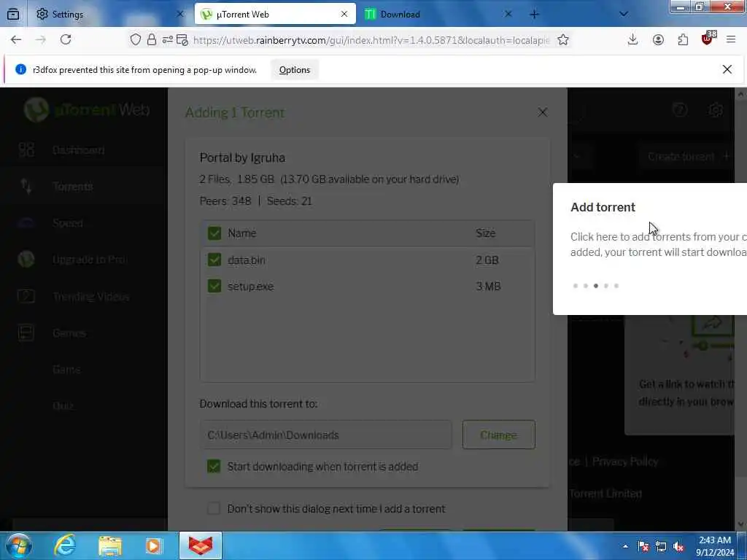Click the browser address bar URL
747x560 pixels.
pos(371,40)
